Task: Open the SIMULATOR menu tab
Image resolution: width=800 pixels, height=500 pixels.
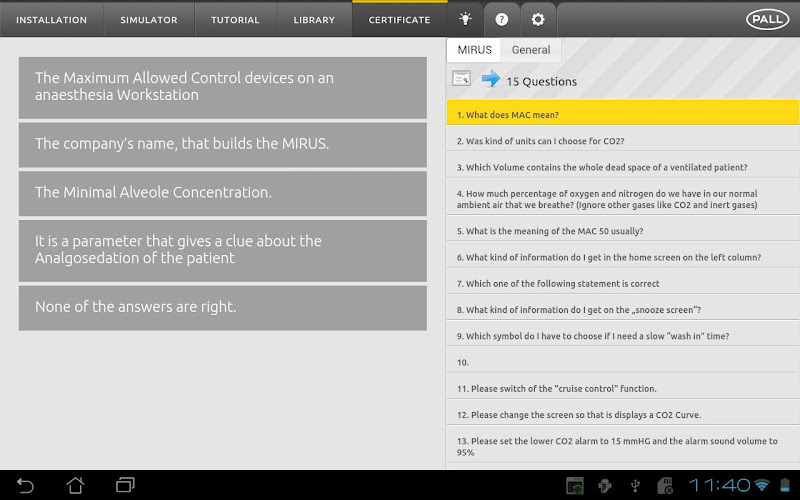Action: tap(148, 20)
